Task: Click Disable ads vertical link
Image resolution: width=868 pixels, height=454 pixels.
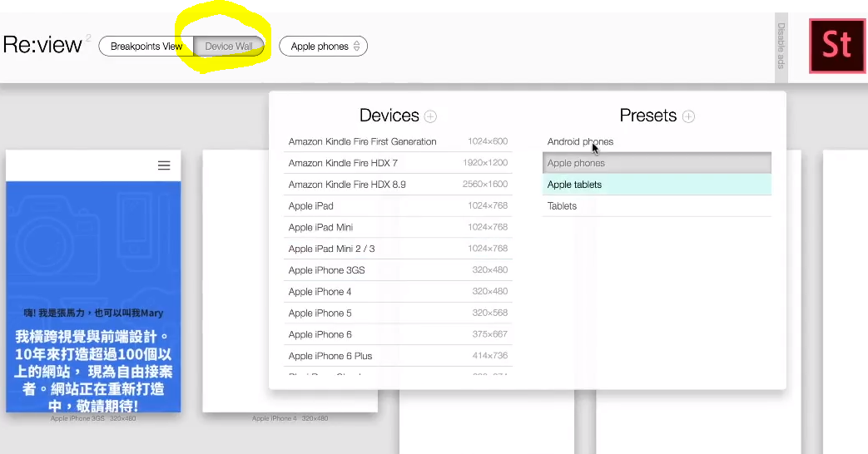Action: coord(781,46)
